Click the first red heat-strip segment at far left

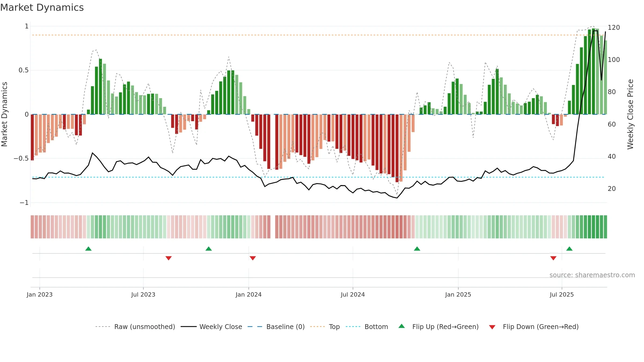pyautogui.click(x=32, y=227)
